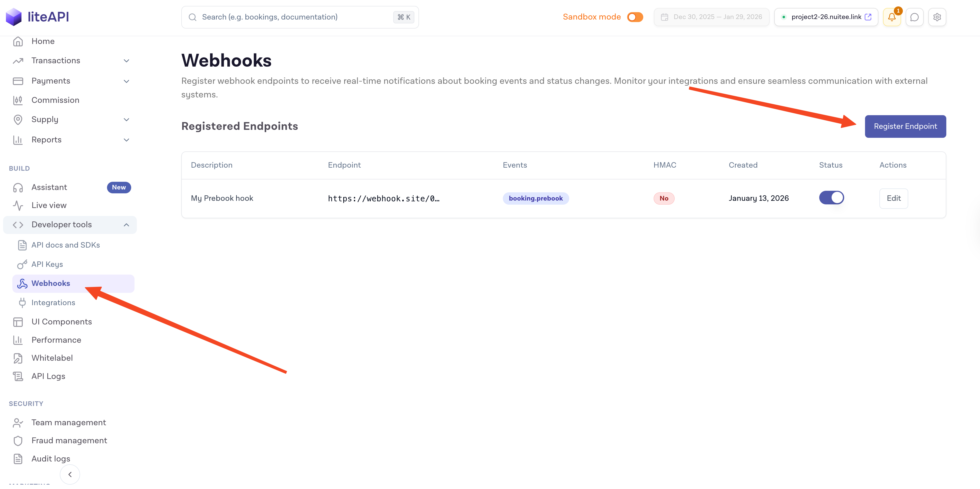Viewport: 980px width, 489px height.
Task: Click the Integrations plug icon
Action: 22,303
